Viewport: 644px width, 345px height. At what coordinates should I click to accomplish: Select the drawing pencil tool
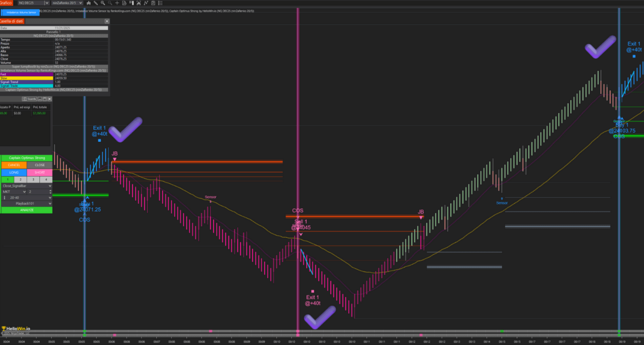[x=96, y=3]
